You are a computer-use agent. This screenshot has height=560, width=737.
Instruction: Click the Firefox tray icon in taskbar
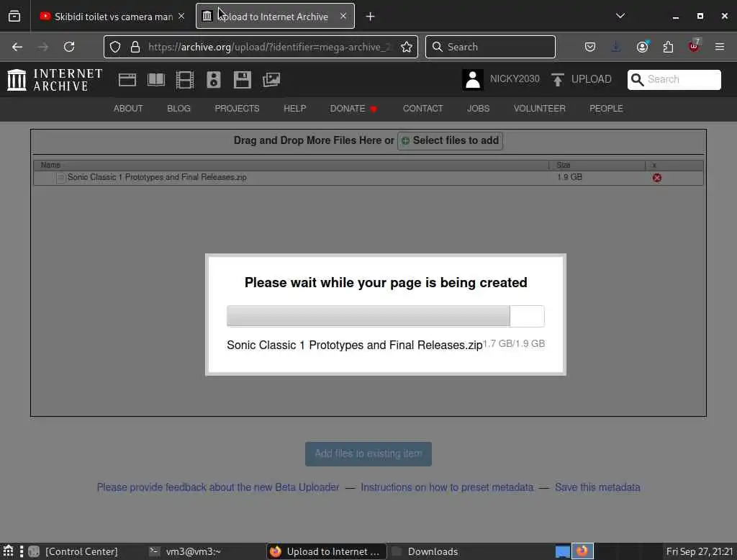pyautogui.click(x=582, y=551)
